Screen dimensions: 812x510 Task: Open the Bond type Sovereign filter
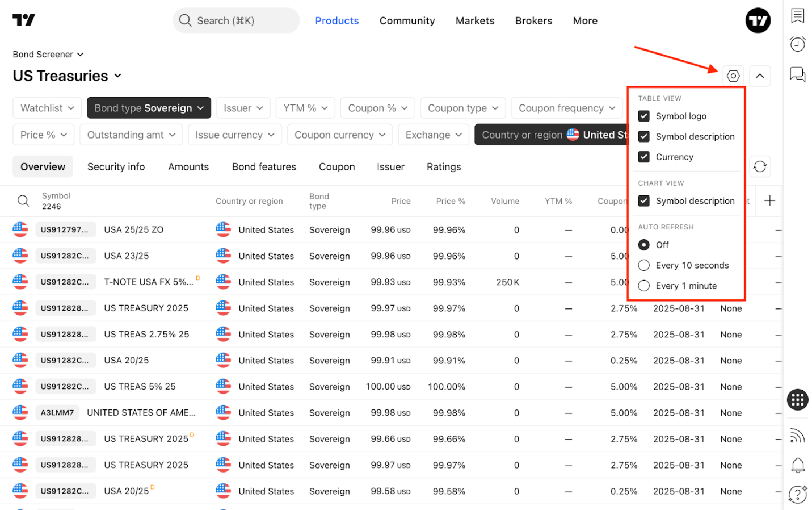point(149,108)
